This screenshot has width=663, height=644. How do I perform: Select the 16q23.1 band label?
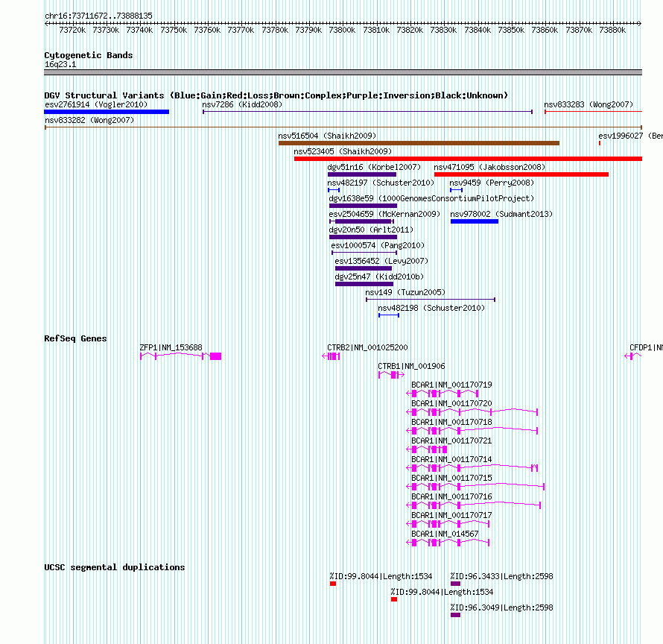point(60,64)
